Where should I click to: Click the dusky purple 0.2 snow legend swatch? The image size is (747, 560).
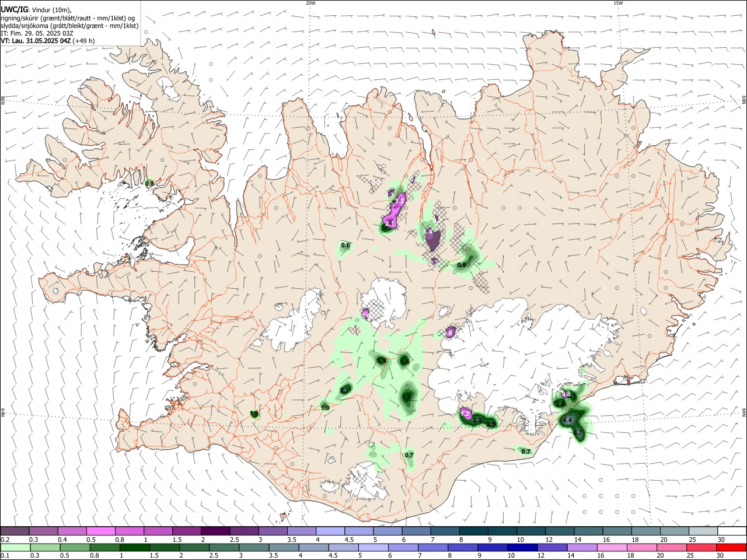tap(15, 531)
